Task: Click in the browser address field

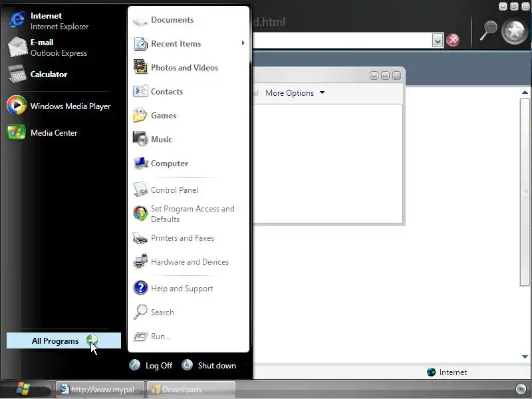Action: (x=342, y=41)
